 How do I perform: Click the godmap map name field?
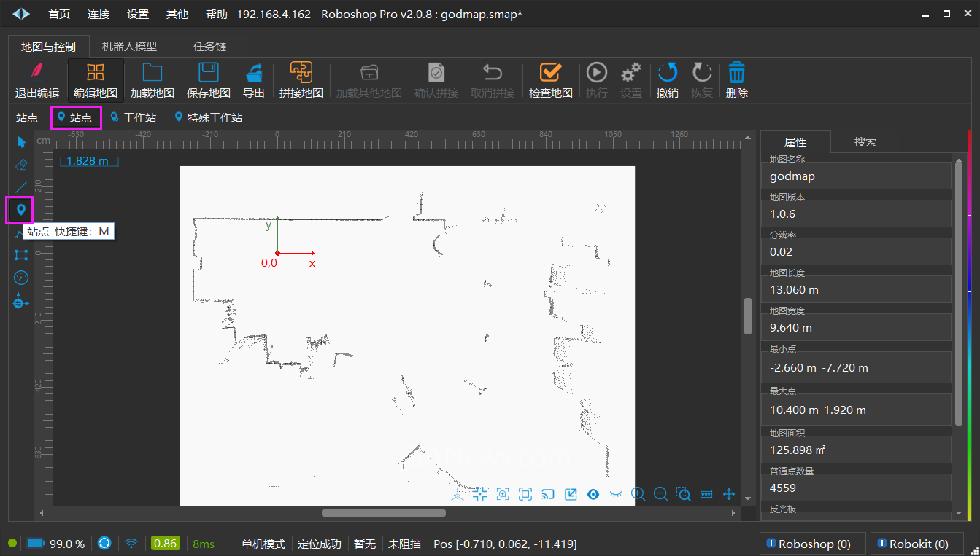click(x=857, y=176)
